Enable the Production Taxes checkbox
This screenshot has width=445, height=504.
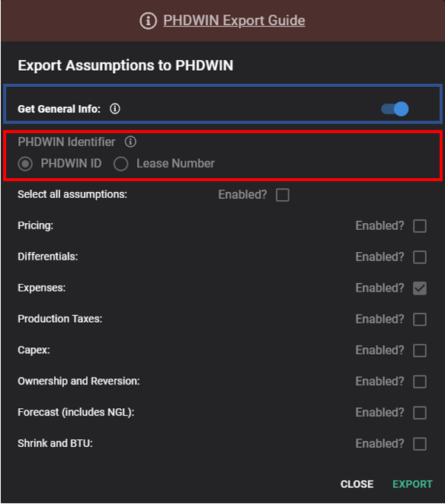click(x=420, y=320)
